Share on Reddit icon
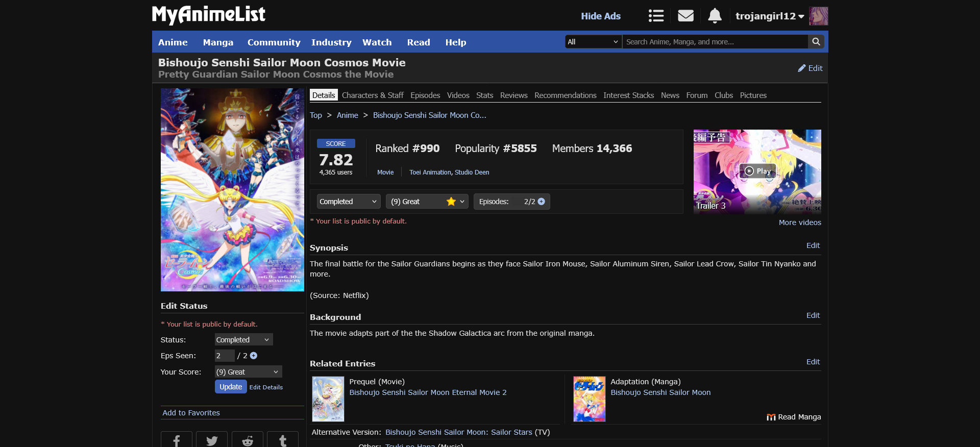This screenshot has width=980, height=447. 248,440
